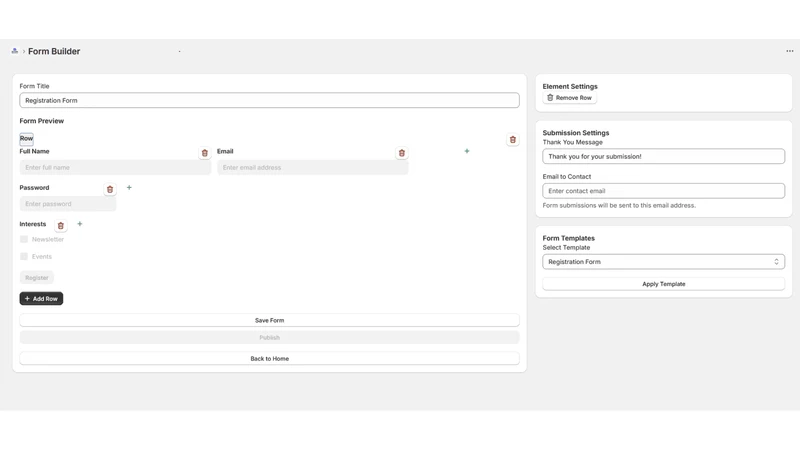Click the Submission Settings heading
800x450 pixels.
576,133
